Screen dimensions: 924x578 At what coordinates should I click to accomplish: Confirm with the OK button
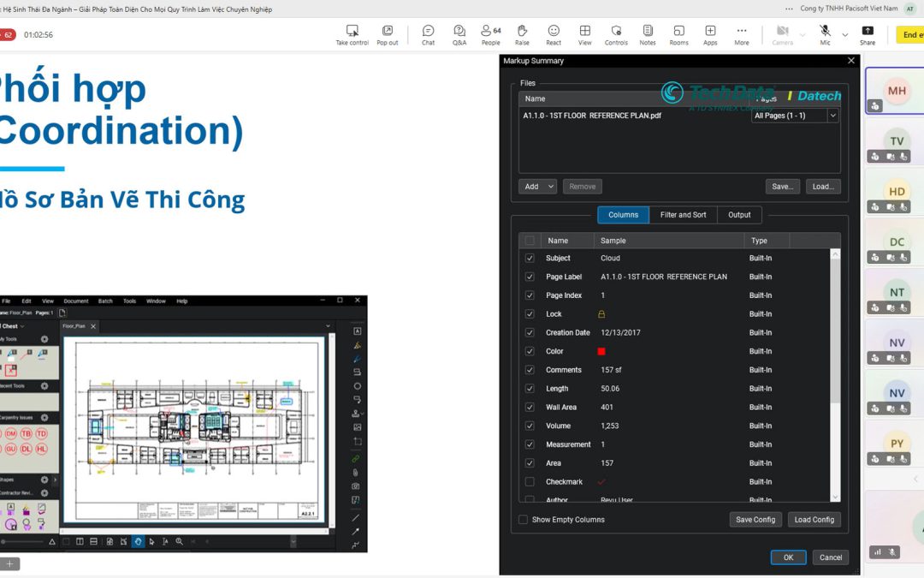(x=789, y=557)
